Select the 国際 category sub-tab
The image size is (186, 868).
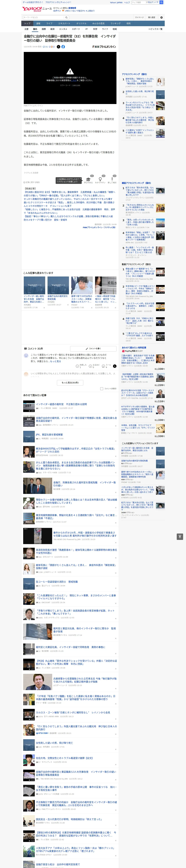44,29
